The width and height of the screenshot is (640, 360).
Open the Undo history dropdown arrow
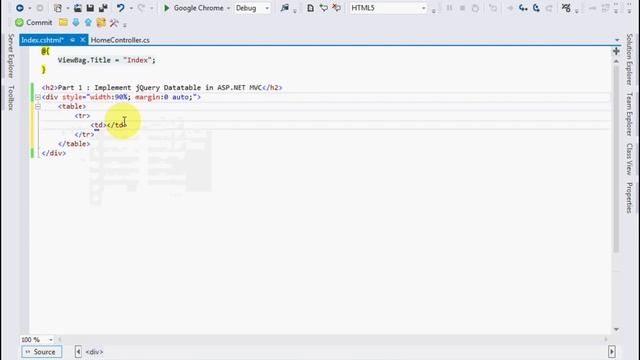click(x=131, y=8)
